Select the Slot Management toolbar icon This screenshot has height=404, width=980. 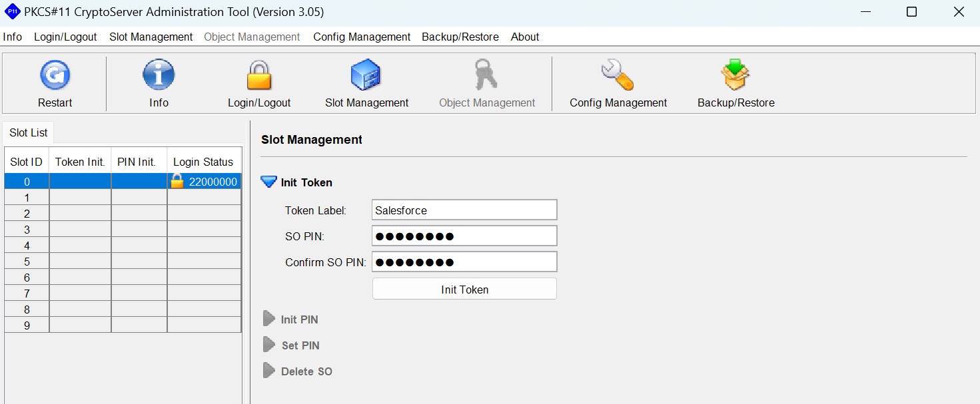pos(366,75)
